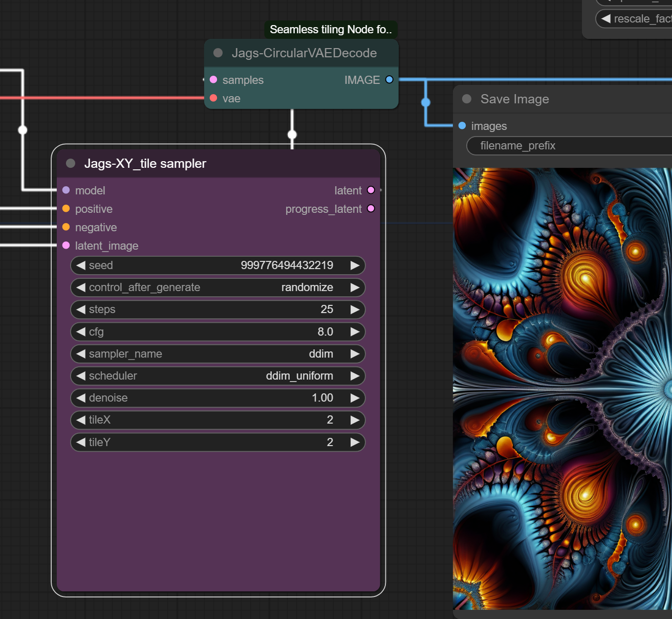Click the latent output socket
672x619 pixels.
371,190
